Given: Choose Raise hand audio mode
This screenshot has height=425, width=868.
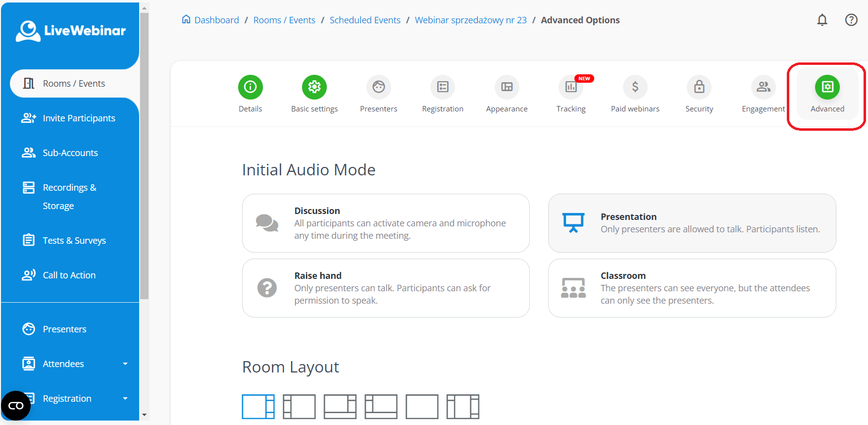Looking at the screenshot, I should 386,288.
